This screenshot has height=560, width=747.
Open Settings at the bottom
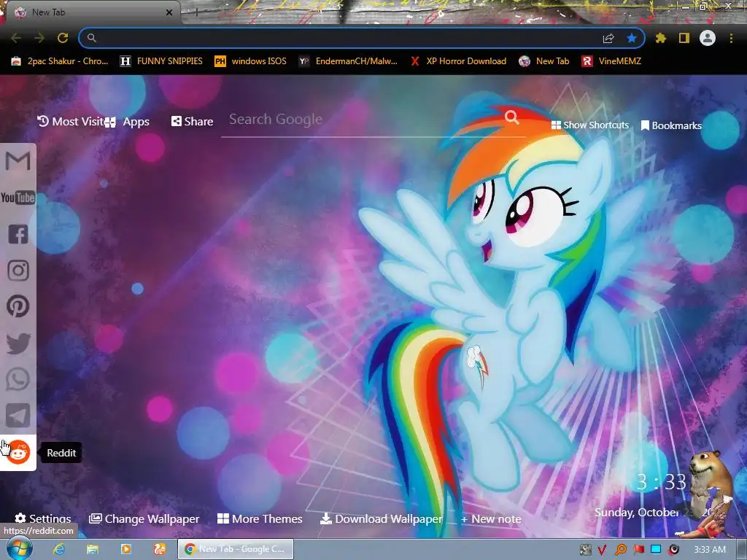(43, 518)
